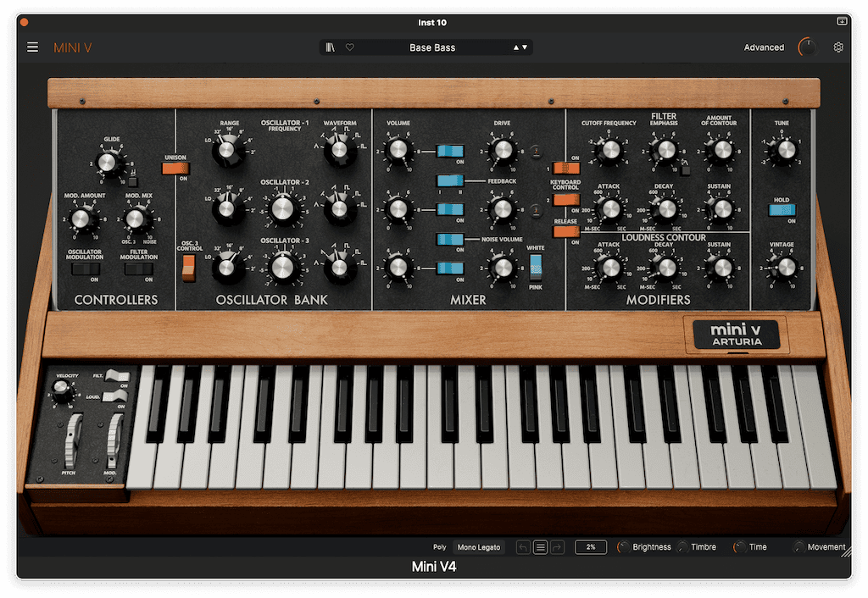Click the Advanced panel button
The height and width of the screenshot is (598, 868).
(764, 47)
